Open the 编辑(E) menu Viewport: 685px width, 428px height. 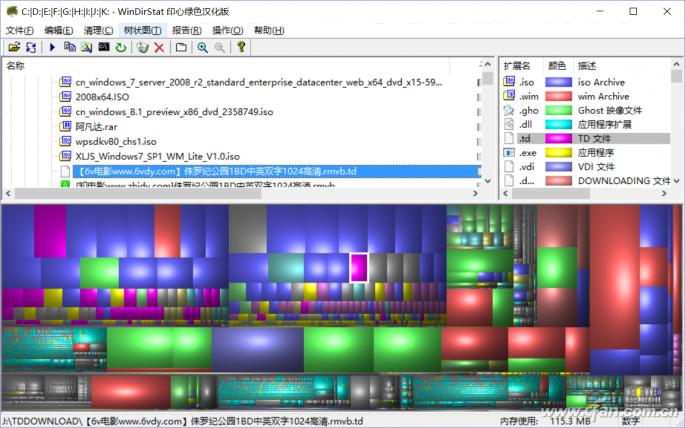(x=59, y=30)
